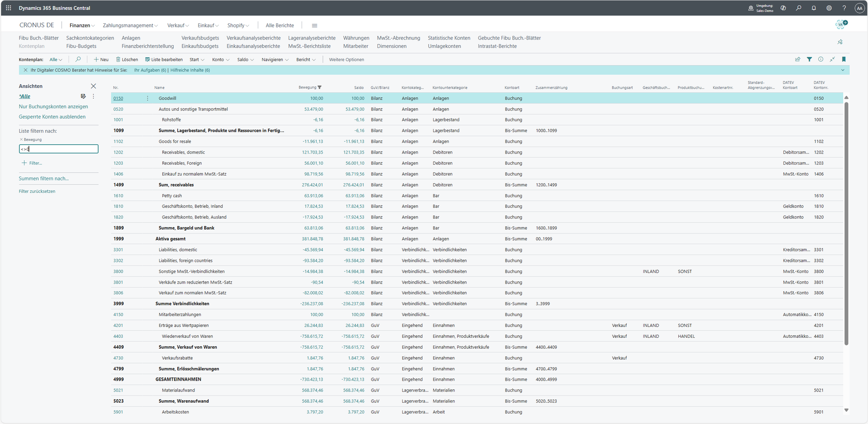
Task: Click the Bewegung filter value input
Action: click(x=59, y=149)
